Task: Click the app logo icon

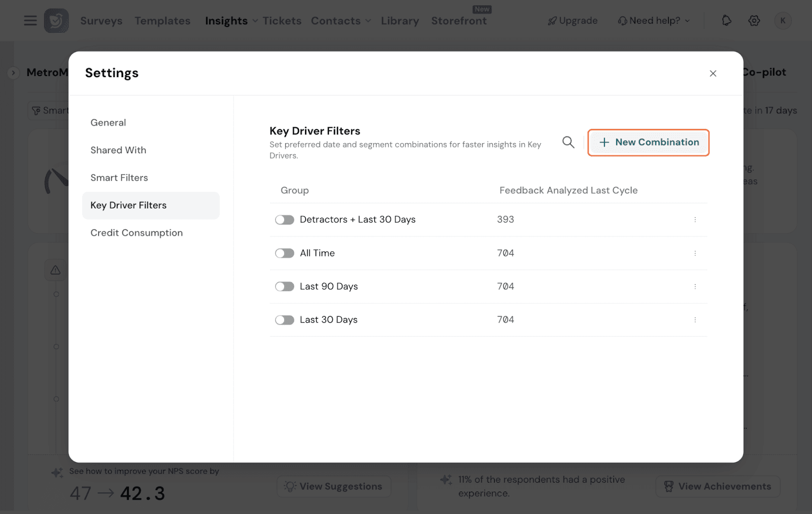Action: pos(56,21)
